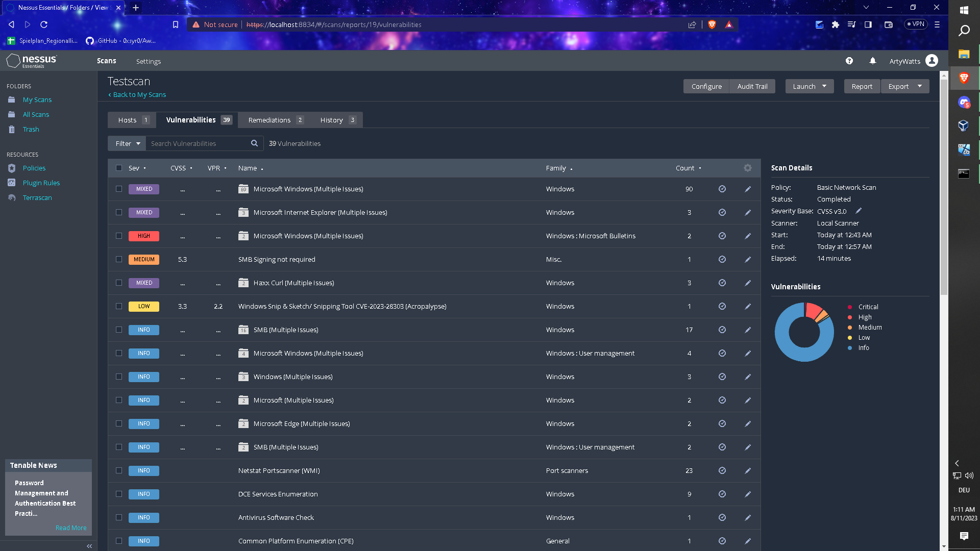Open the notifications bell

click(x=872, y=61)
